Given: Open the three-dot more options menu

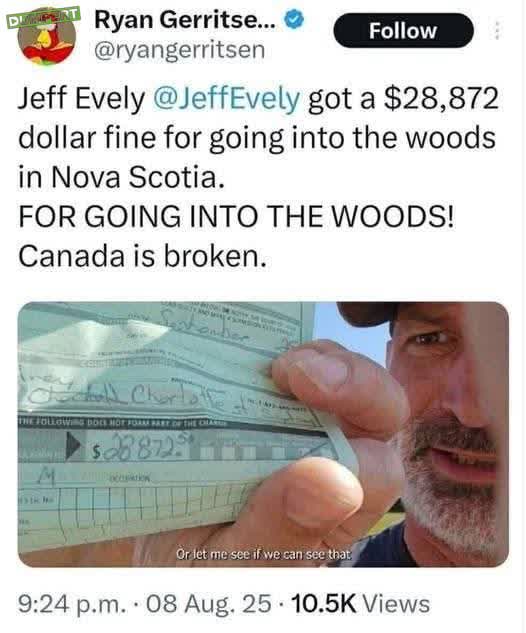Looking at the screenshot, I should [x=498, y=31].
